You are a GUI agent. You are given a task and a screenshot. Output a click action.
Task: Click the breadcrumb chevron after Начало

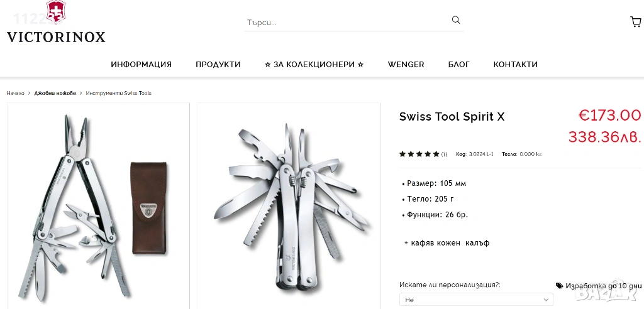pos(30,93)
